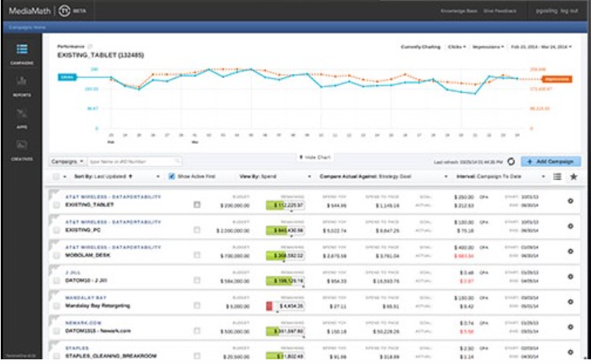591x364 pixels.
Task: Click the chart icon on the Mandalay Bay Retargeting row
Action: click(x=197, y=305)
